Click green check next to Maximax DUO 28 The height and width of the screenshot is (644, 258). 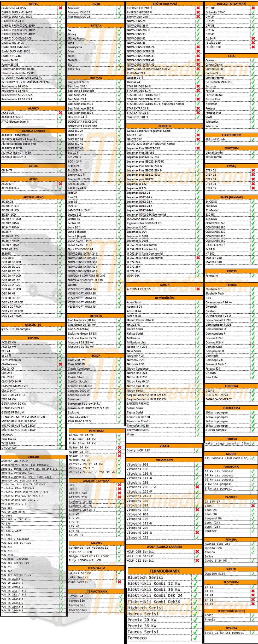(119, 17)
